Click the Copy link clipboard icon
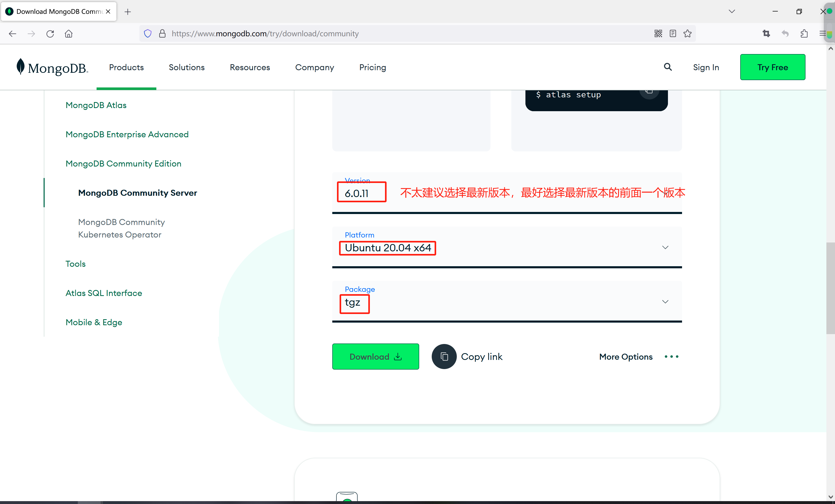This screenshot has height=504, width=835. click(x=444, y=357)
